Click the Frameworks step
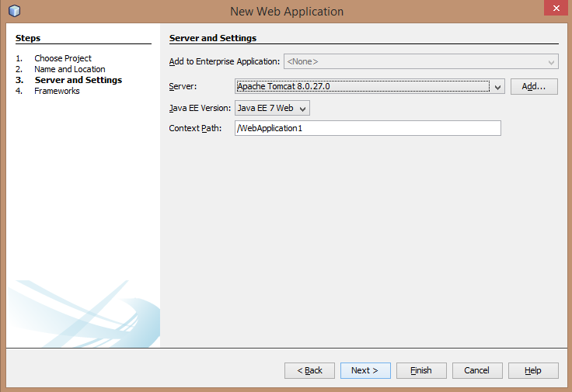Screen dimensions: 572x392 [x=57, y=91]
